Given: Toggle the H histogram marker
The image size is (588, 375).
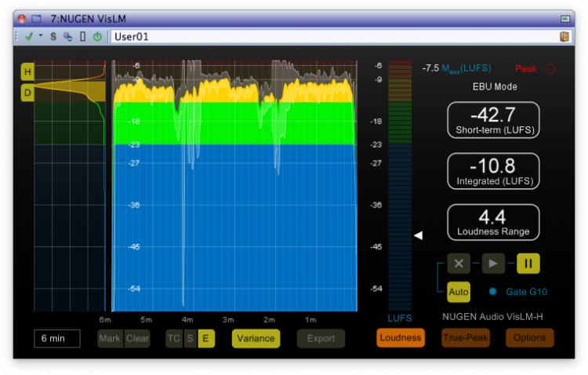Looking at the screenshot, I should [x=27, y=73].
